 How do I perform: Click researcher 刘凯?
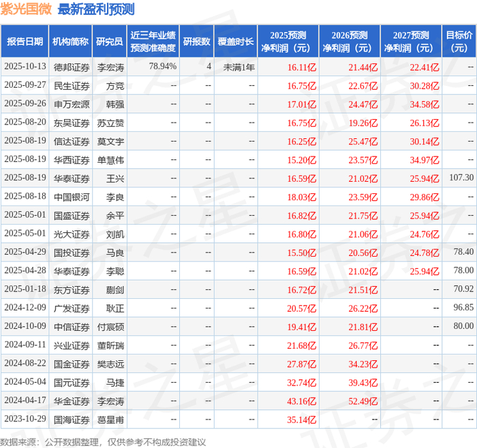click(115, 234)
